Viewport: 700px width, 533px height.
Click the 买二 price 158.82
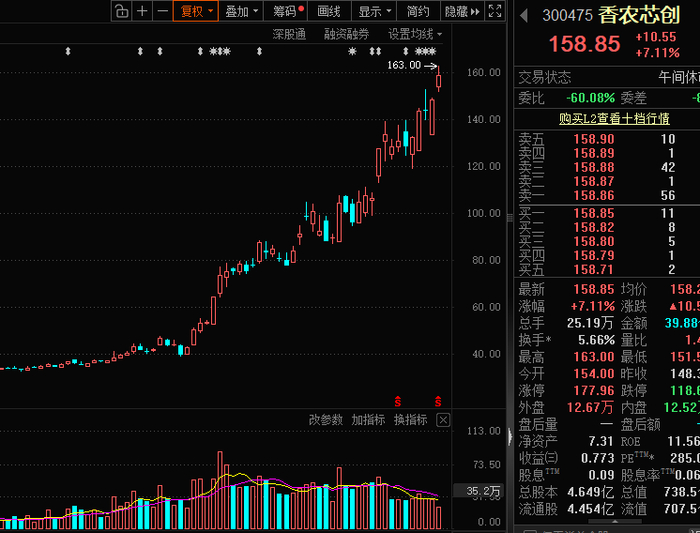[594, 227]
